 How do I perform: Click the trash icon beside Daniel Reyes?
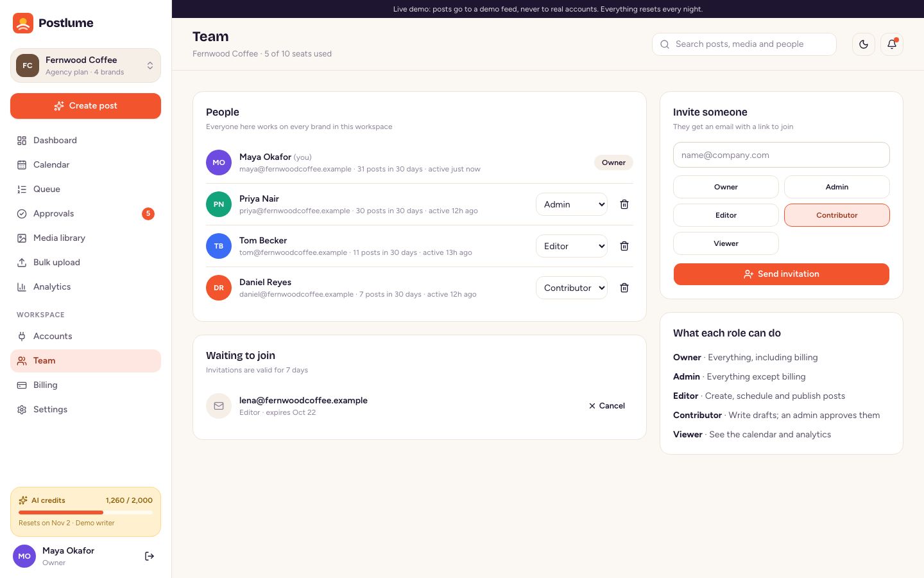point(624,288)
